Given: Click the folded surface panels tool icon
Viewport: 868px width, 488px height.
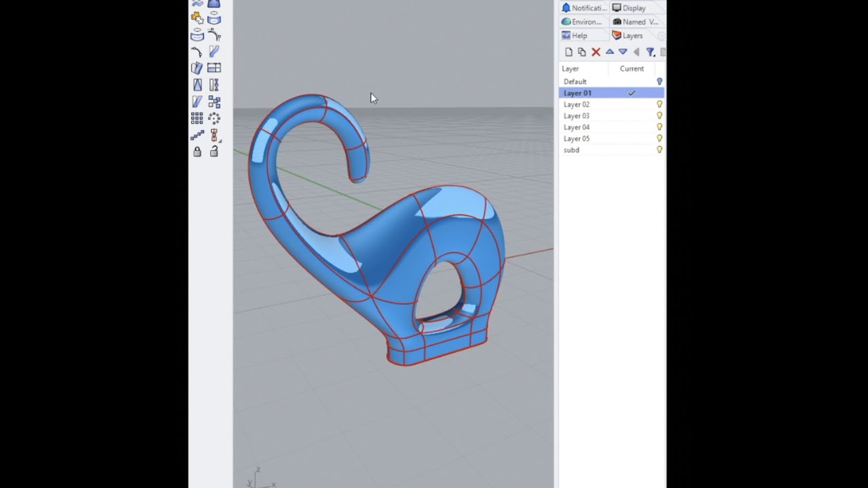Looking at the screenshot, I should (197, 68).
